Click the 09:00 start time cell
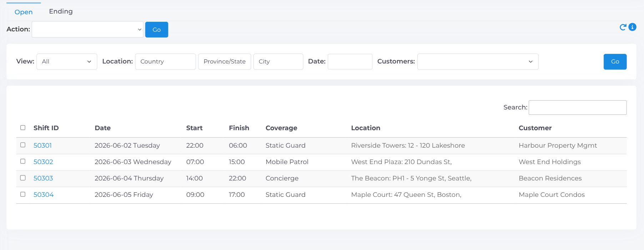The height and width of the screenshot is (250, 644). pyautogui.click(x=195, y=195)
